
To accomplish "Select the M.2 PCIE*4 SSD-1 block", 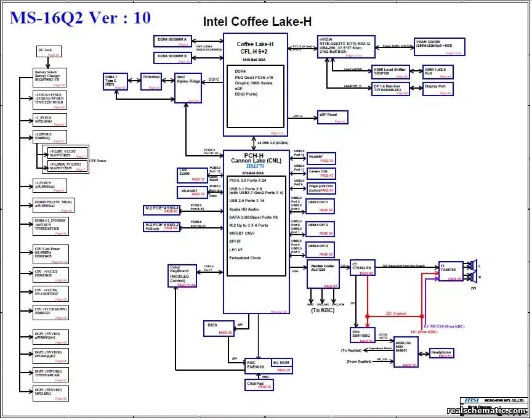I will click(161, 211).
